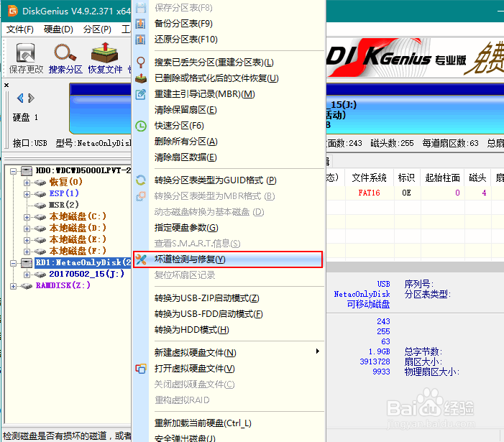This screenshot has height=442, width=504.
Task: Click the deleted file recovery icon in menu
Action: [141, 78]
